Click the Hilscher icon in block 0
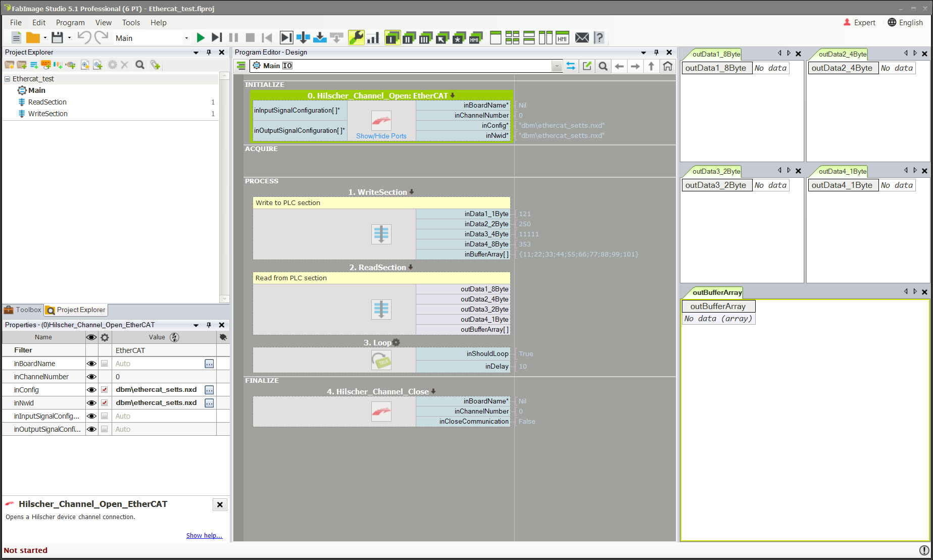 point(381,121)
